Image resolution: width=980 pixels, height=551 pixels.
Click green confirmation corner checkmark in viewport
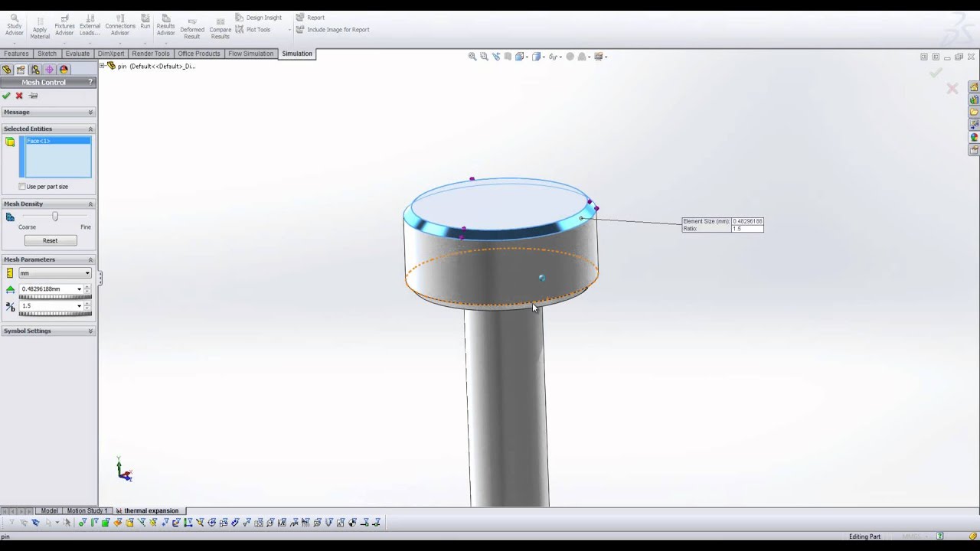936,73
